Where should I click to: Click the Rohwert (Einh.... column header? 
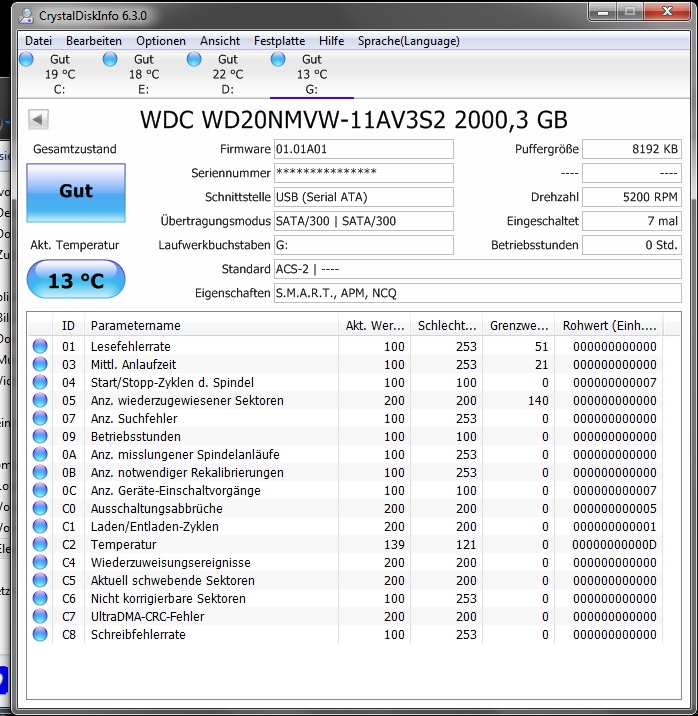click(609, 326)
